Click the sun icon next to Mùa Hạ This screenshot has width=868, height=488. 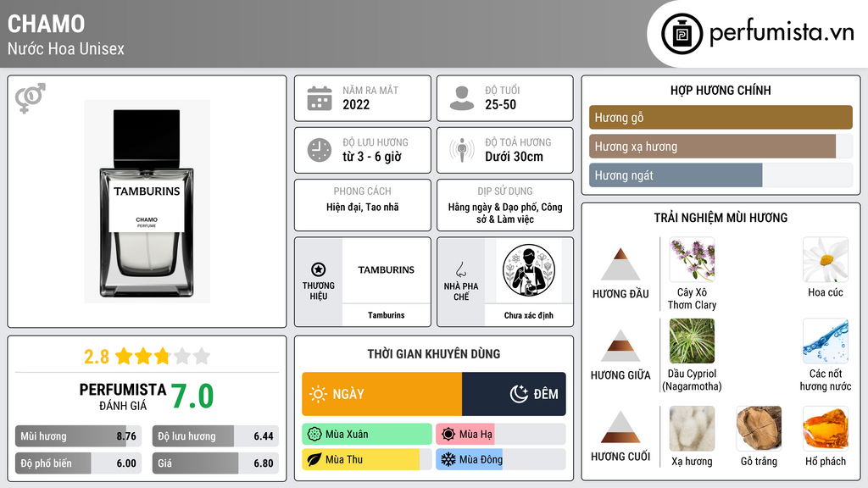(448, 435)
